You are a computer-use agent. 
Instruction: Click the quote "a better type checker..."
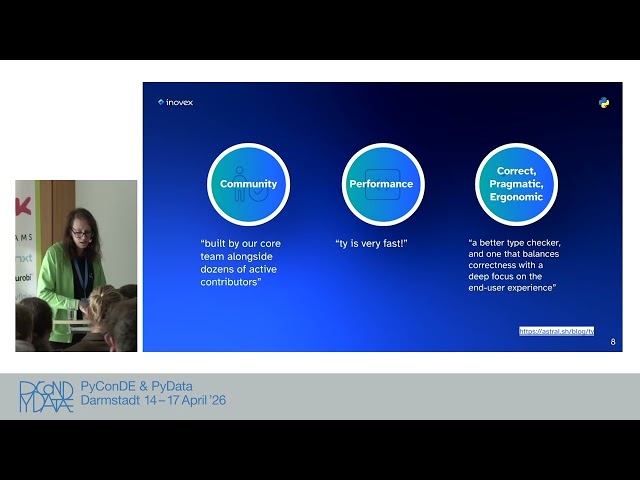[x=514, y=265]
